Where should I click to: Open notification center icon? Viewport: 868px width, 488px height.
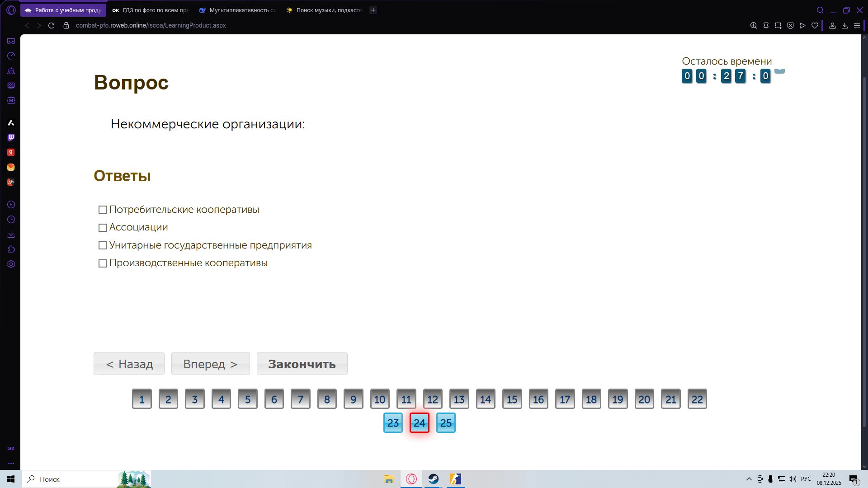(x=854, y=479)
